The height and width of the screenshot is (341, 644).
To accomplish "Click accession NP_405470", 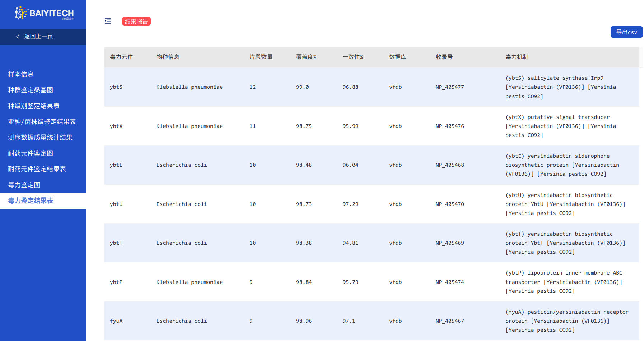I will click(450, 204).
